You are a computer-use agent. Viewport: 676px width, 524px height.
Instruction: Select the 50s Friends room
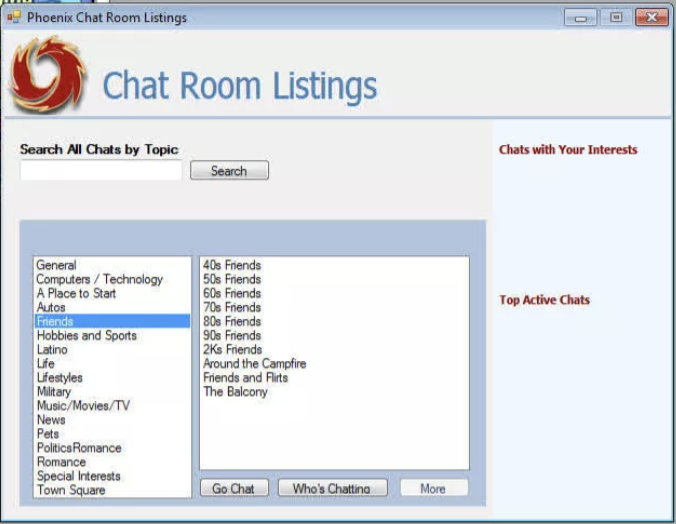pos(334,279)
